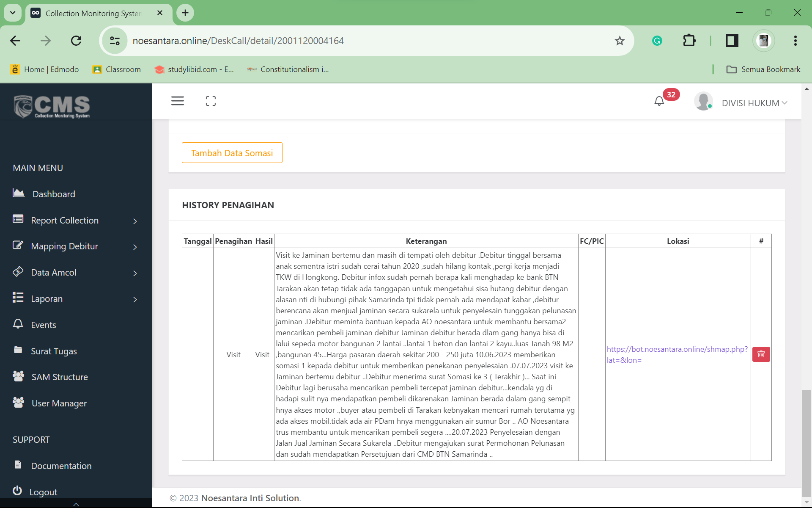This screenshot has width=812, height=508.
Task: Open Surat Tugas menu item
Action: coord(54,351)
